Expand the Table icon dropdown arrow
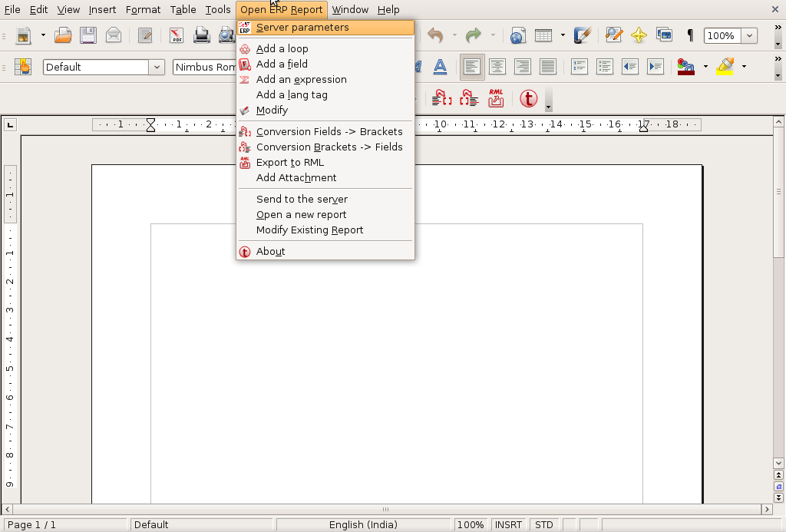The image size is (786, 532). coord(563,35)
